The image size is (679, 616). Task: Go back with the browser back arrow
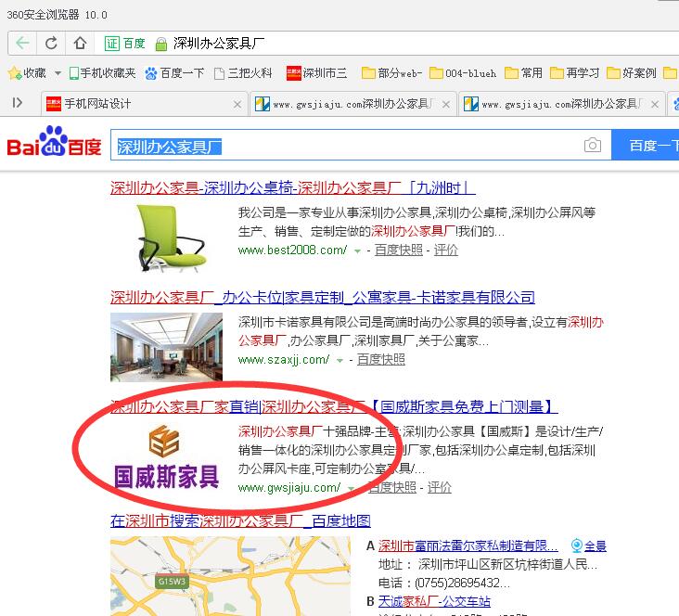pyautogui.click(x=22, y=43)
